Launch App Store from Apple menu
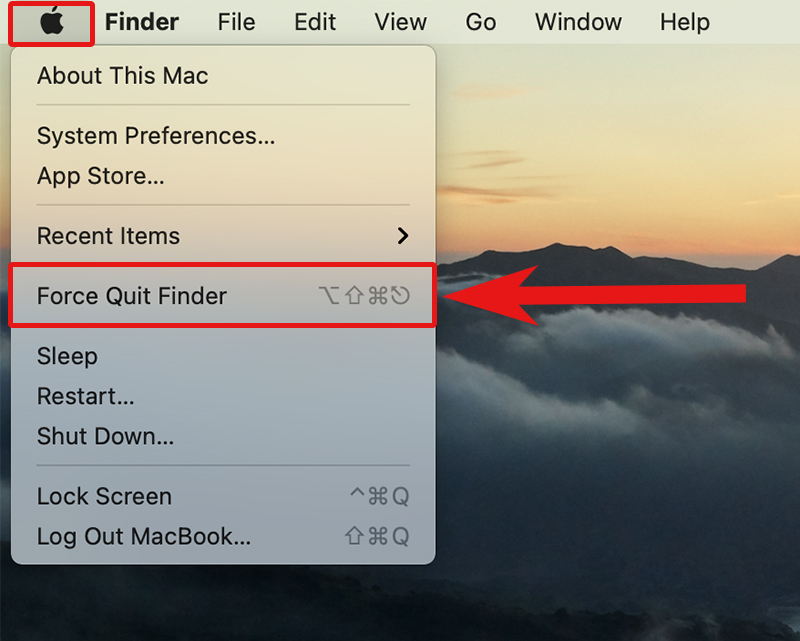Viewport: 800px width, 641px height. click(x=101, y=177)
